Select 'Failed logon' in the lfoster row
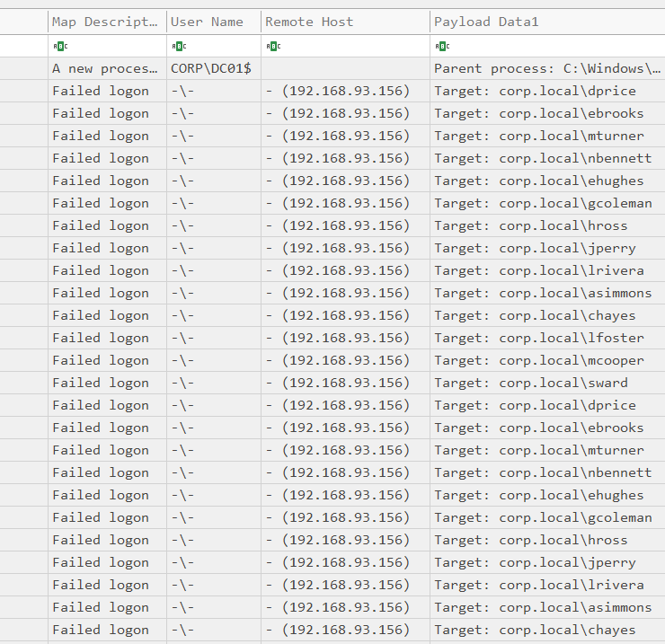This screenshot has width=665, height=644. tap(107, 338)
